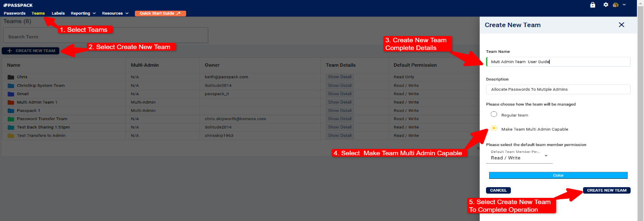
Task: Show Detail for Password Transfer Team
Action: pyautogui.click(x=340, y=119)
